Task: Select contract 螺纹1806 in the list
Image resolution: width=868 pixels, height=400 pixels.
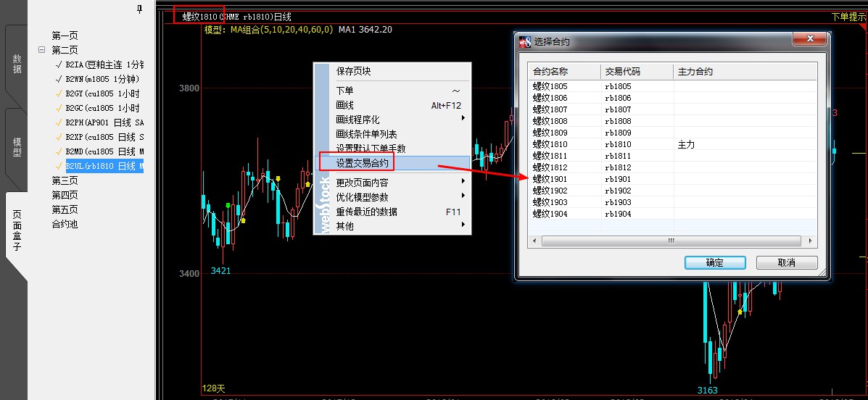Action: [x=550, y=98]
